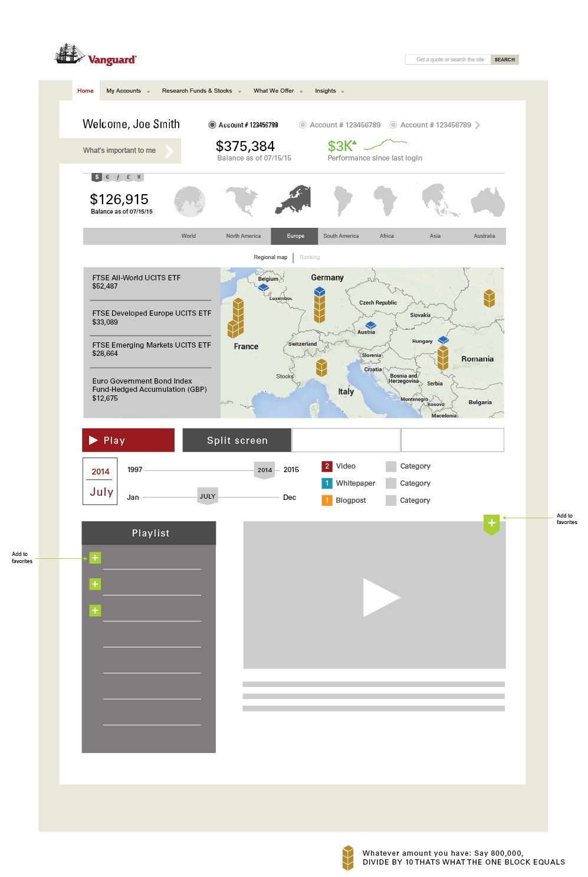Screen dimensions: 588x877
Task: Select the pound currency icon
Action: (x=129, y=177)
